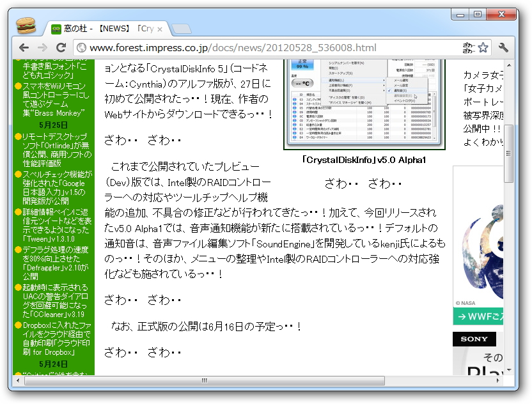The width and height of the screenshot is (532, 404).
Task: Minimize the browser window
Action: point(460,15)
